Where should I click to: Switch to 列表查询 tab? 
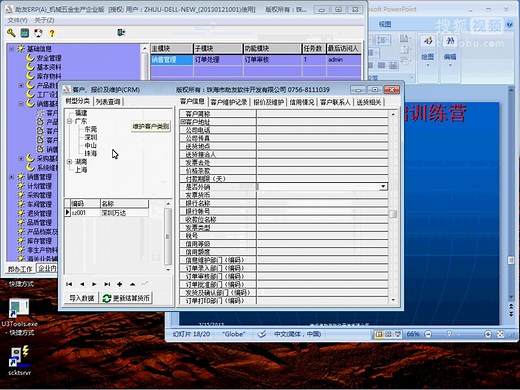[108, 102]
